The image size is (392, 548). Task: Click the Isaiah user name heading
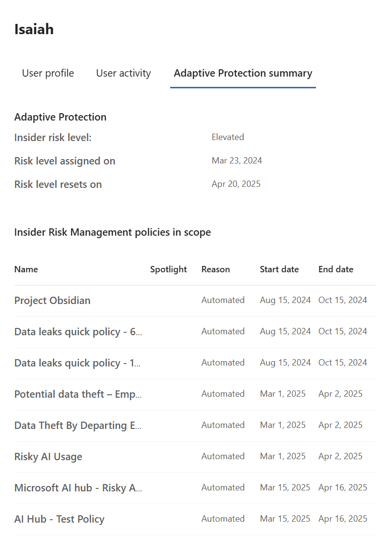coord(34,29)
